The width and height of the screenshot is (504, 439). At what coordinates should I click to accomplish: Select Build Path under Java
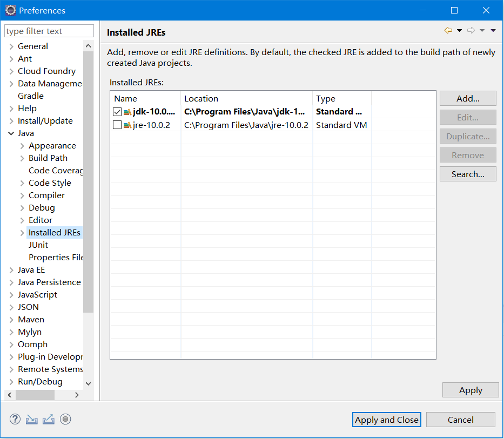[x=48, y=158]
